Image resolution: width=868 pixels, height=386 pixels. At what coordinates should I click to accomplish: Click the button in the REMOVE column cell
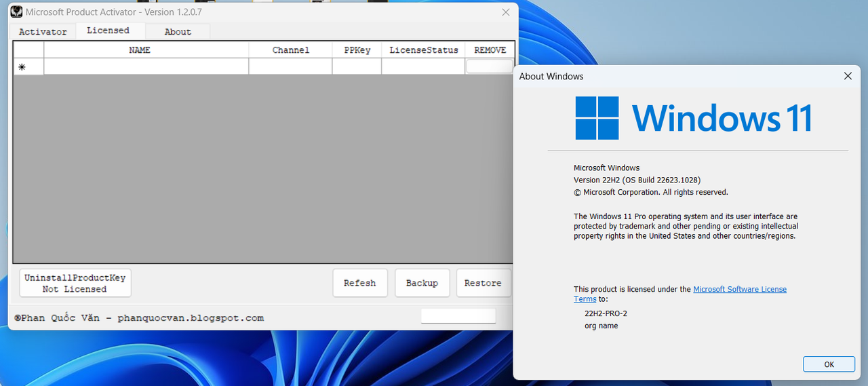(490, 66)
